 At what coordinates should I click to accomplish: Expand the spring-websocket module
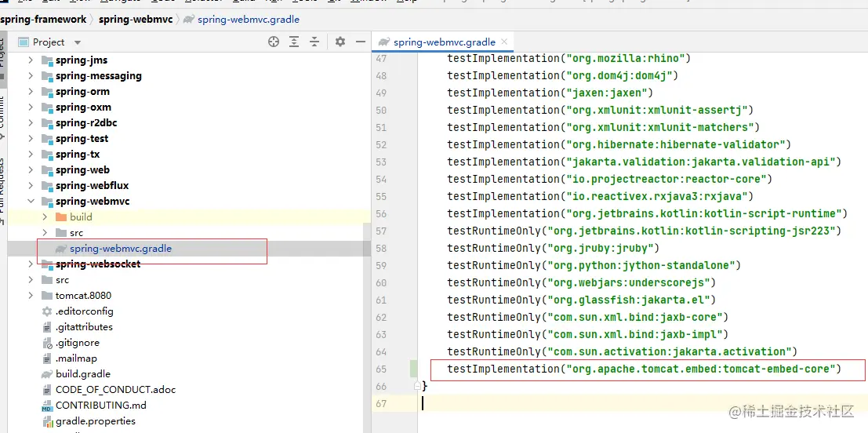point(31,264)
